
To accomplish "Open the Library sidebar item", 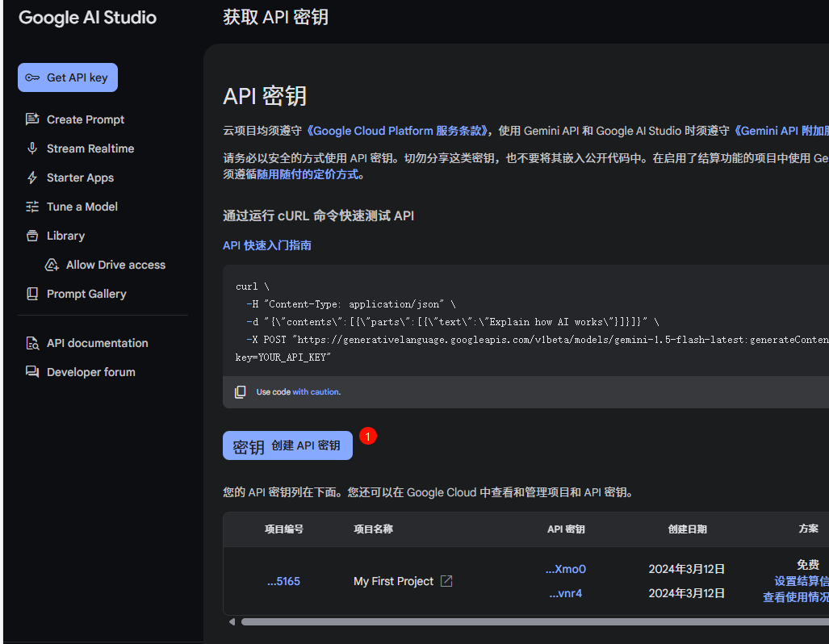I will click(x=65, y=236).
